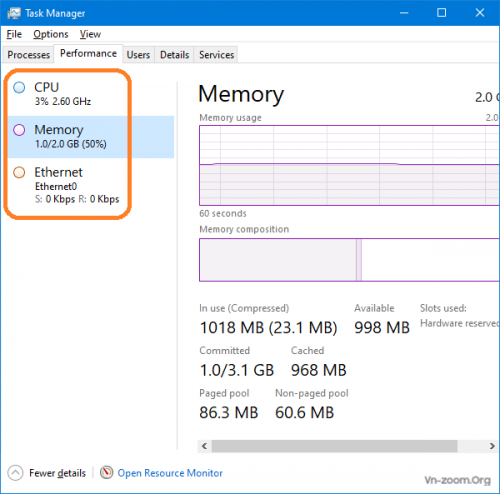The width and height of the screenshot is (500, 494).
Task: Click the left scroll arrow
Action: coord(205,446)
